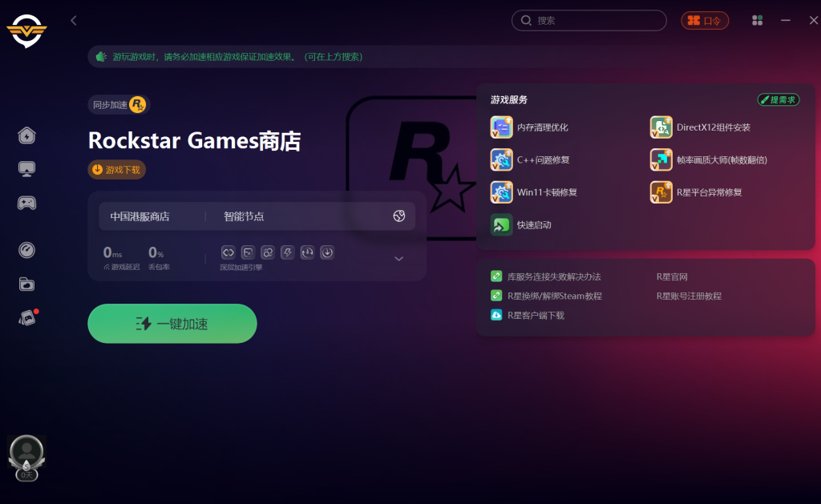This screenshot has height=504, width=821.
Task: Minimize the accelerator window
Action: pos(786,20)
